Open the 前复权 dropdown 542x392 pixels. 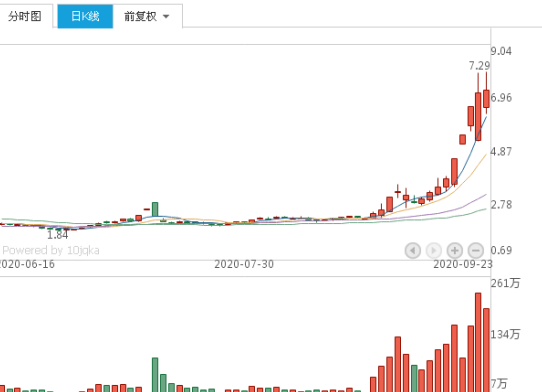(x=147, y=16)
